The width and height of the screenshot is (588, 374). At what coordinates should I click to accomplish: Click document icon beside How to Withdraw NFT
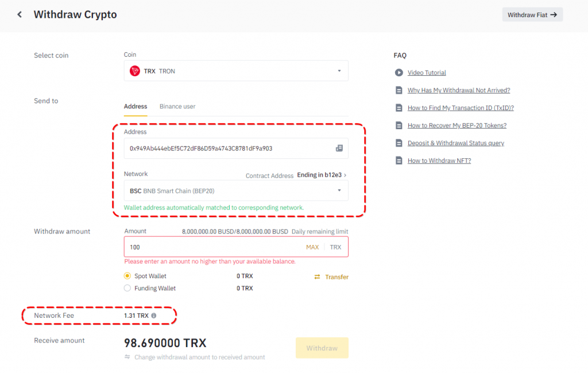tap(399, 161)
